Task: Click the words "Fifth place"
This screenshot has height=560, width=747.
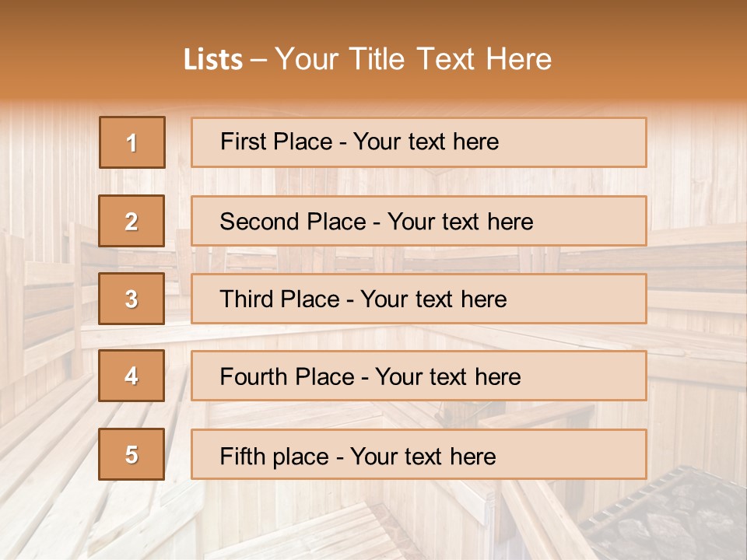Action: (272, 456)
